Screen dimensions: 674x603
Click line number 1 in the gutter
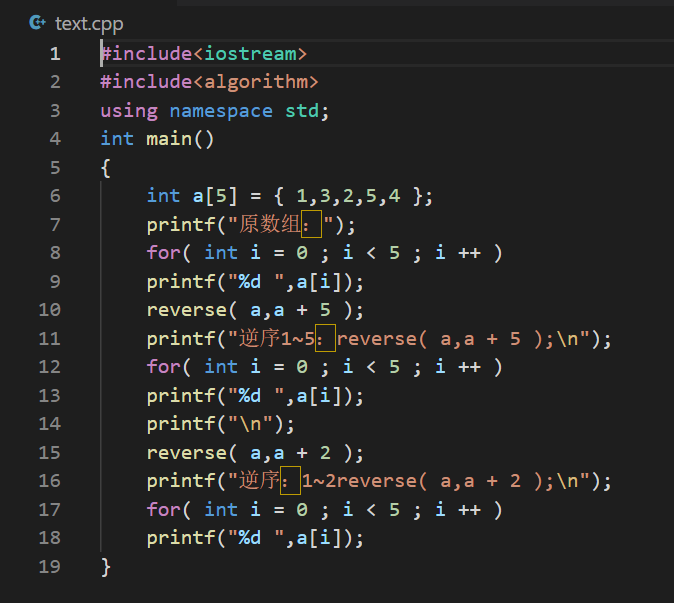(x=54, y=53)
